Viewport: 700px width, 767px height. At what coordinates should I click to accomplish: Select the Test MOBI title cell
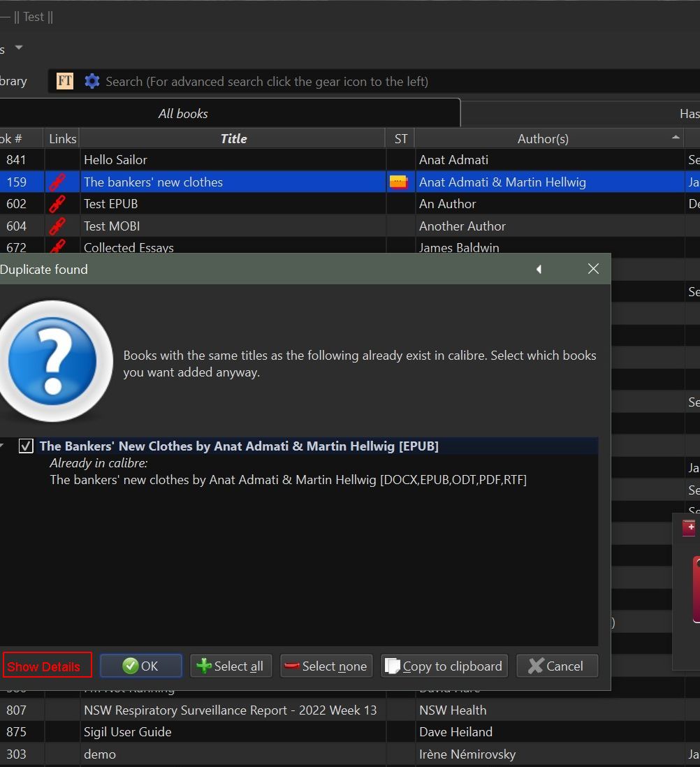pos(233,226)
